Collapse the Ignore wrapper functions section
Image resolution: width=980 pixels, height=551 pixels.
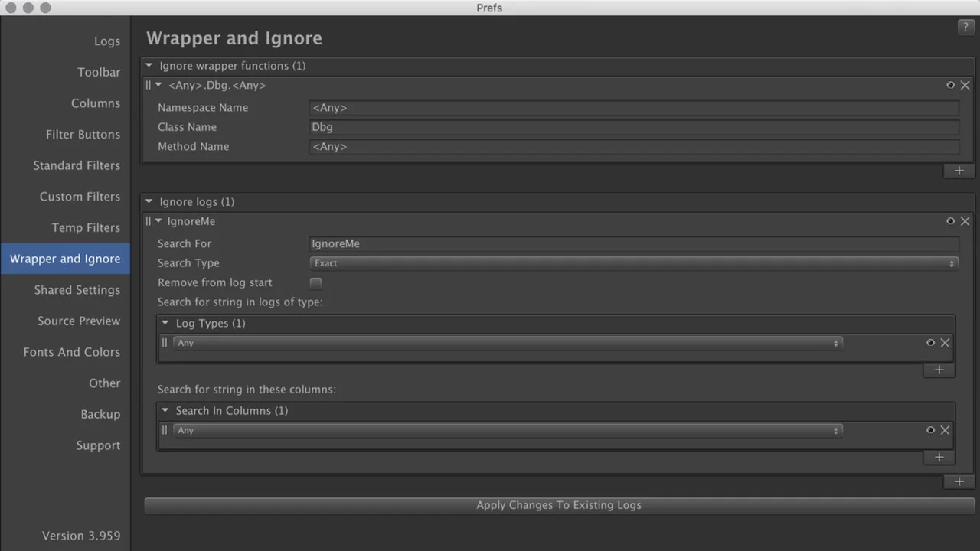click(x=149, y=66)
